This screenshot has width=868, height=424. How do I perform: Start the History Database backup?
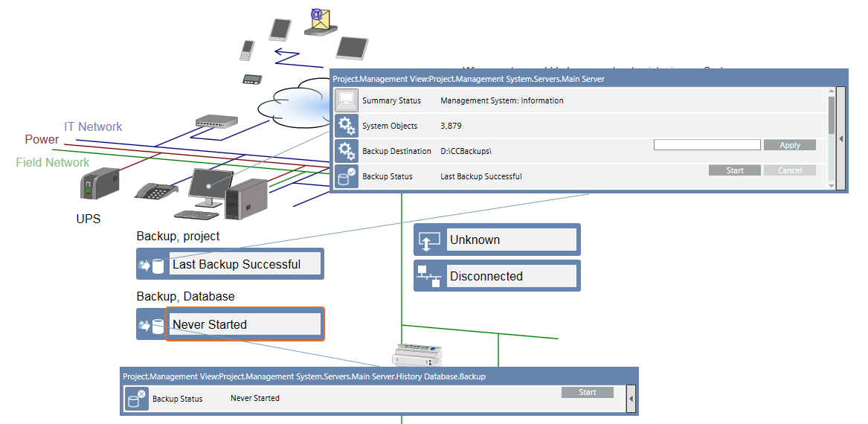pos(588,392)
